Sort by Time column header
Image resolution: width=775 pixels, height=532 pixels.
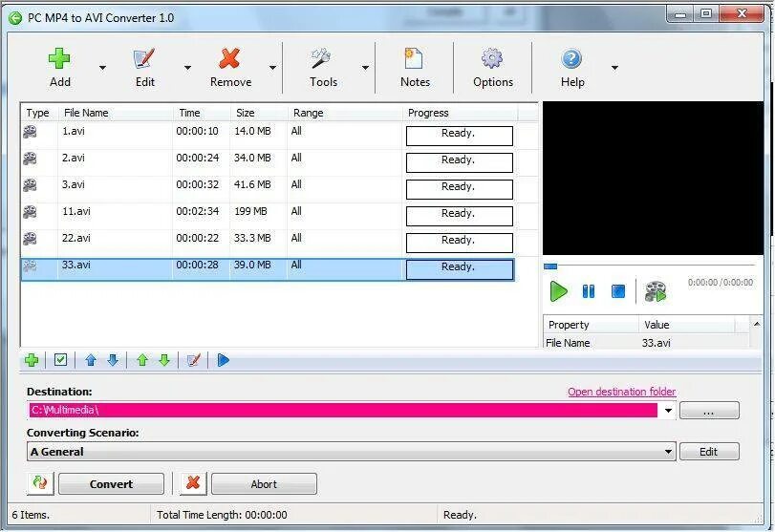pyautogui.click(x=202, y=113)
